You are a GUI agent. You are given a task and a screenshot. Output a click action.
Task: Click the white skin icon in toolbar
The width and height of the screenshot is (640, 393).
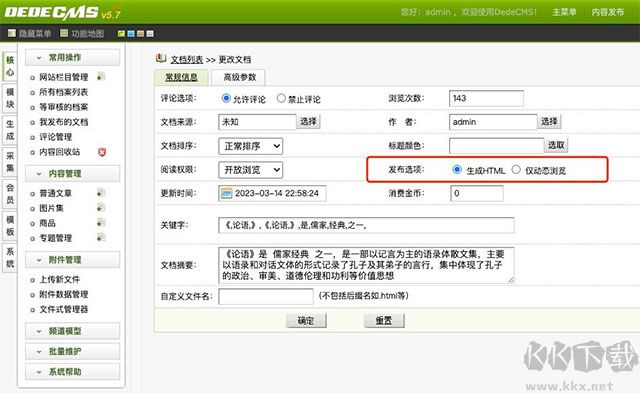pos(150,33)
